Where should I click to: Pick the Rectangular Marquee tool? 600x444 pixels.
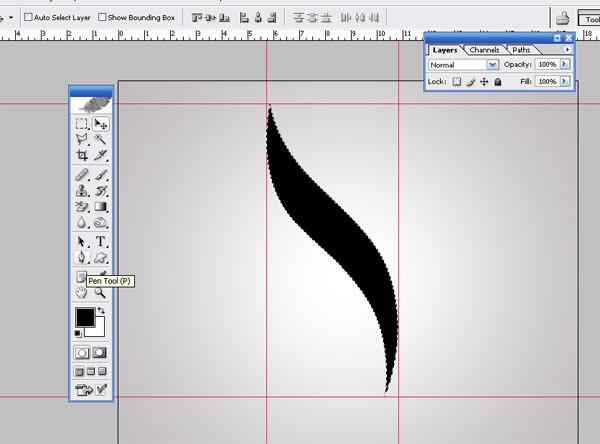click(82, 123)
